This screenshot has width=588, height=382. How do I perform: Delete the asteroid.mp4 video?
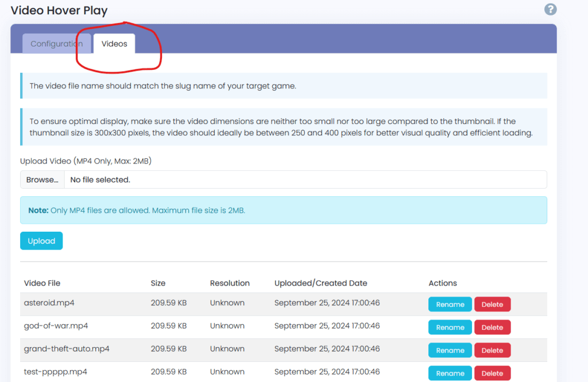[x=492, y=305]
